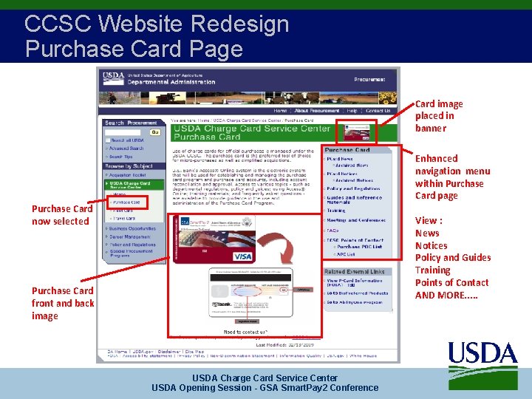Click the Procurement label in the header
Screen dimensions: 532x399
[x=369, y=79]
